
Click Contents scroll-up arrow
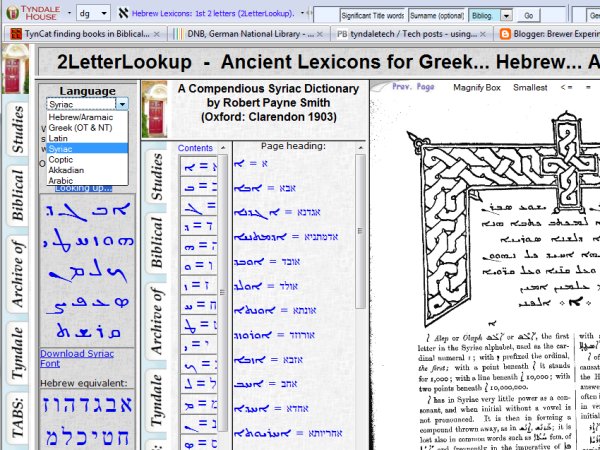pyautogui.click(x=223, y=148)
